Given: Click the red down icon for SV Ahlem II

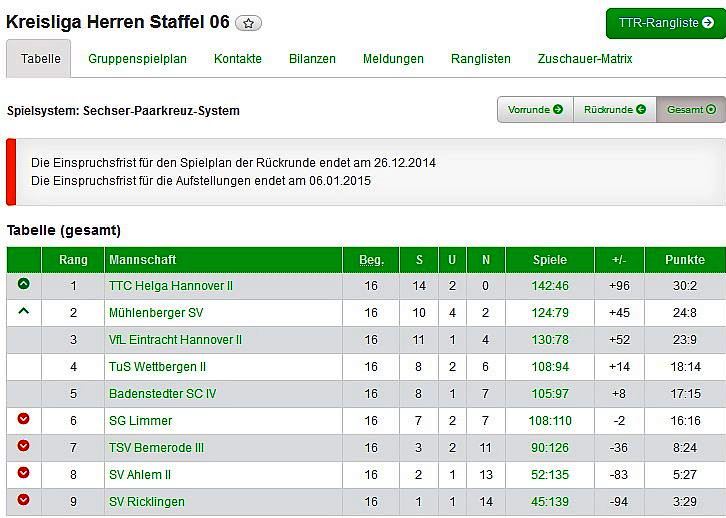Looking at the screenshot, I should coord(24,474).
